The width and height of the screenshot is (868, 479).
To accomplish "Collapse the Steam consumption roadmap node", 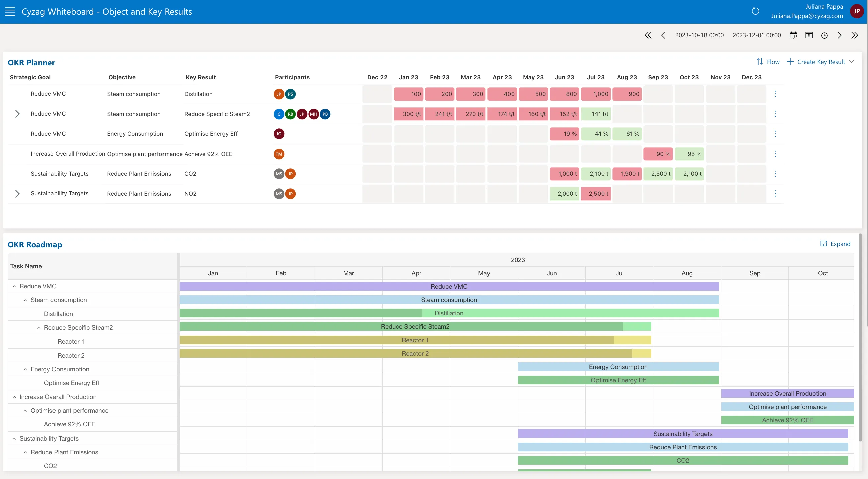I will click(25, 300).
